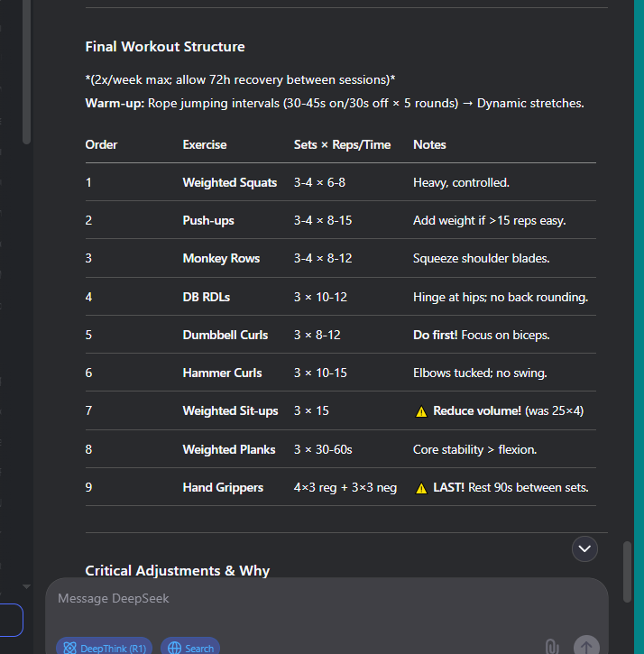Click the 'Exercise' column header
This screenshot has height=654, width=644.
[205, 144]
